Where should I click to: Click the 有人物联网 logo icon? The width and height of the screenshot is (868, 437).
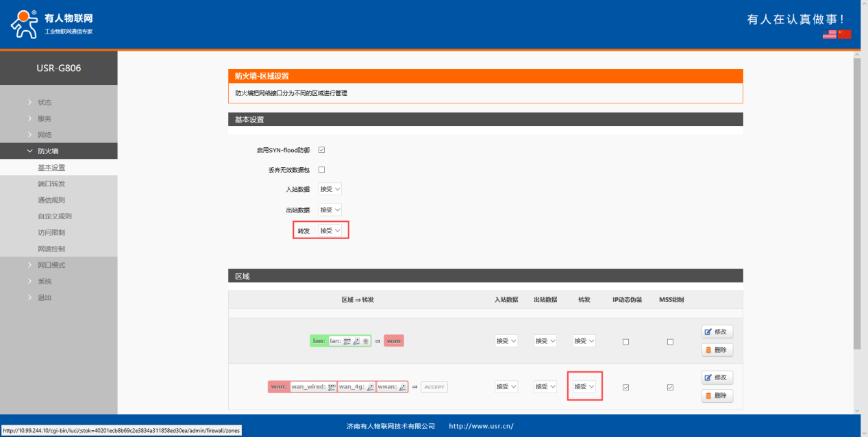pyautogui.click(x=25, y=23)
